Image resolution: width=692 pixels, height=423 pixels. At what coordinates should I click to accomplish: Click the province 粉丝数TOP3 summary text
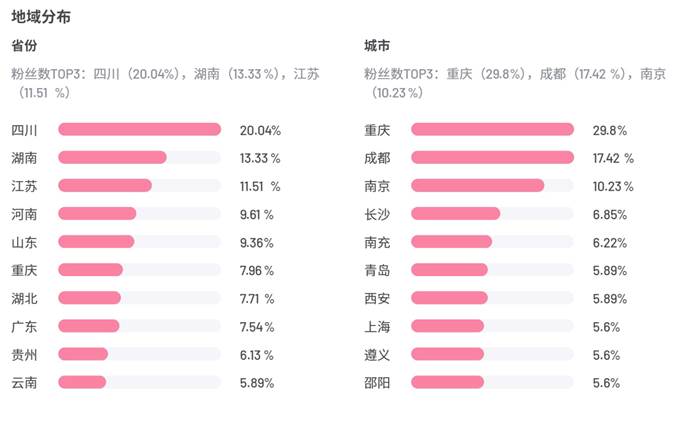coord(165,82)
